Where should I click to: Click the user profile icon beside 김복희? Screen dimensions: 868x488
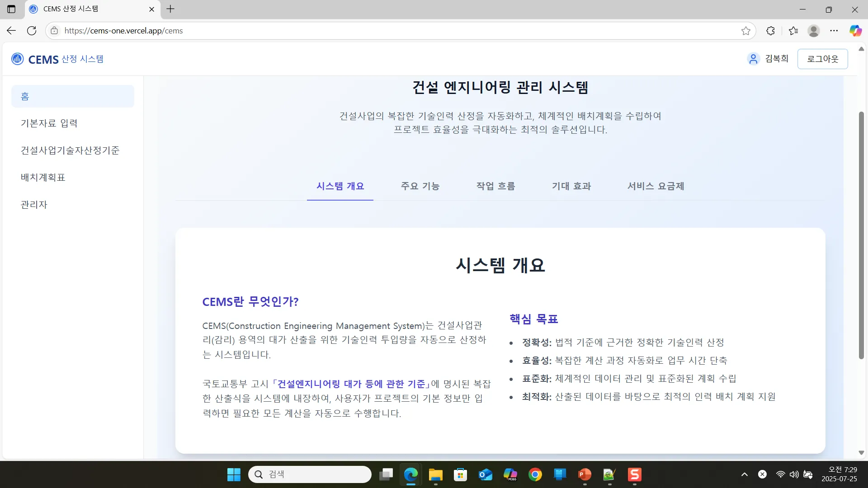coord(753,59)
